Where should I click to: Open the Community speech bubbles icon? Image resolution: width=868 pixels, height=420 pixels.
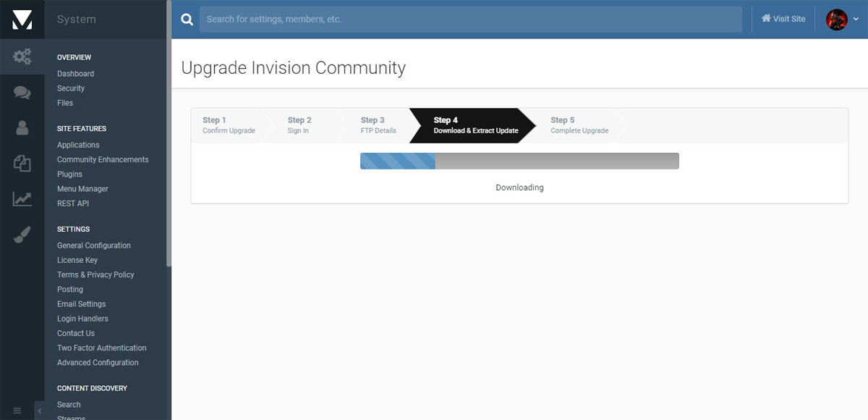[x=22, y=93]
